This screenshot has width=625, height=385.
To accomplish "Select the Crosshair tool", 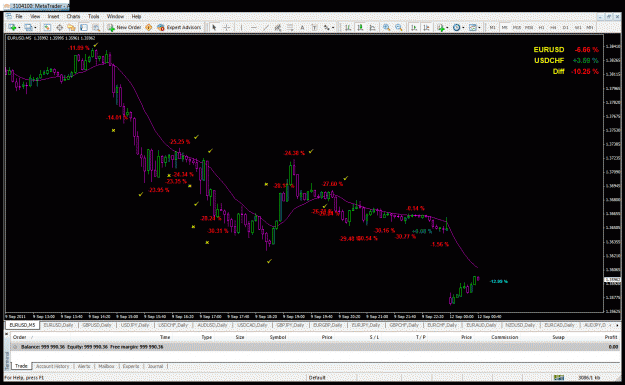I will [x=226, y=28].
